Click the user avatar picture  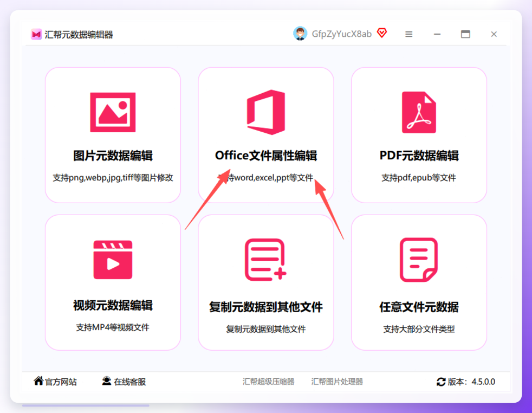point(300,34)
